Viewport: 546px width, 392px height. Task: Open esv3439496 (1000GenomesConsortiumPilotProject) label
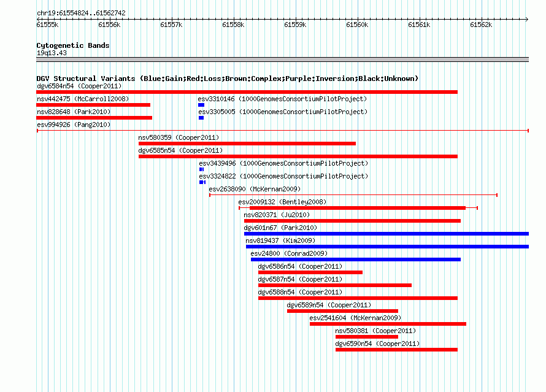(x=283, y=163)
